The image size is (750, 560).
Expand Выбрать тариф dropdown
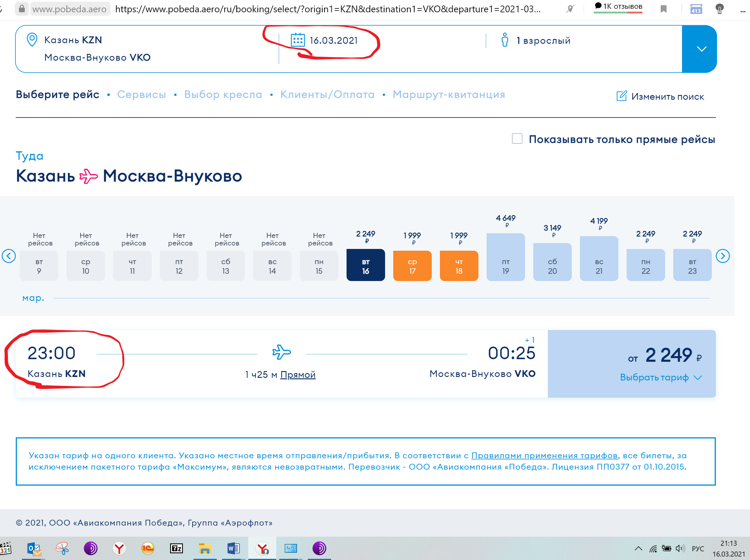(661, 377)
